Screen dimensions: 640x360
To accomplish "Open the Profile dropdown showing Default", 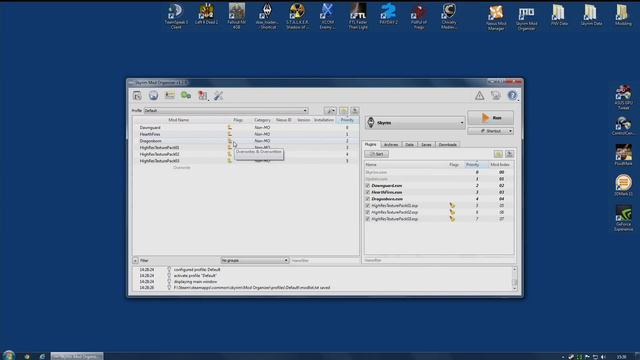I will (226, 111).
